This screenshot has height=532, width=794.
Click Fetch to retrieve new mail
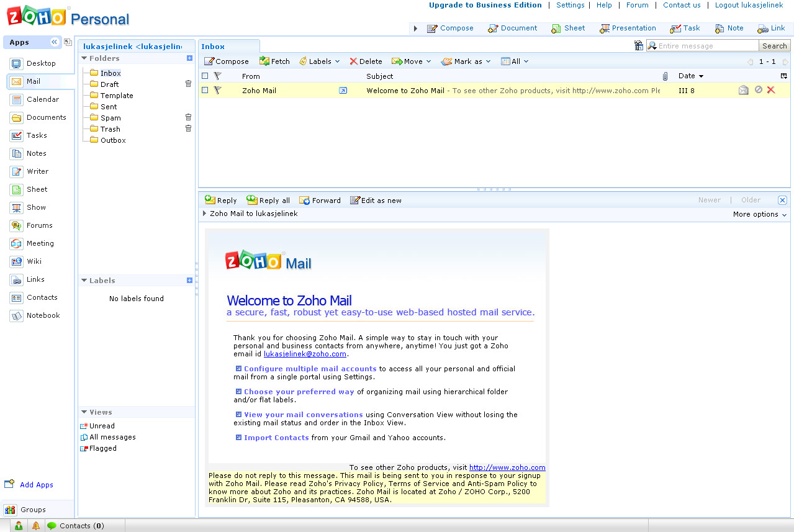click(274, 61)
